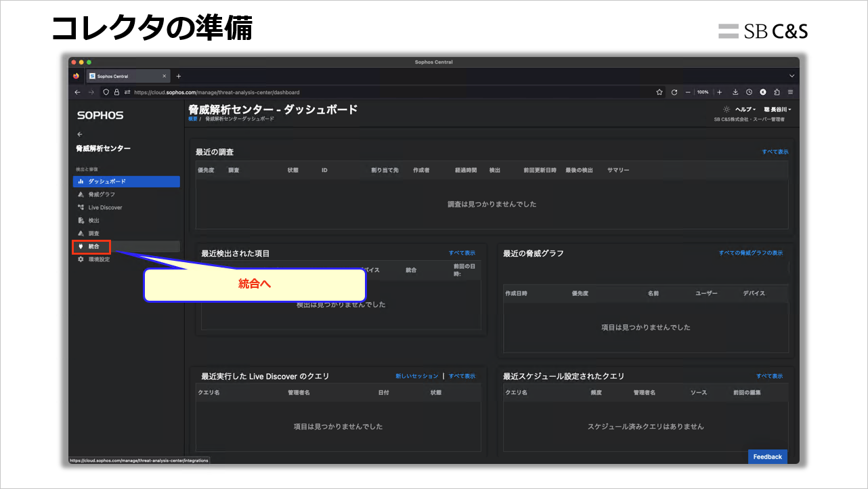Click 新しいセッション link
Viewport: 868px width, 489px height.
pyautogui.click(x=417, y=376)
